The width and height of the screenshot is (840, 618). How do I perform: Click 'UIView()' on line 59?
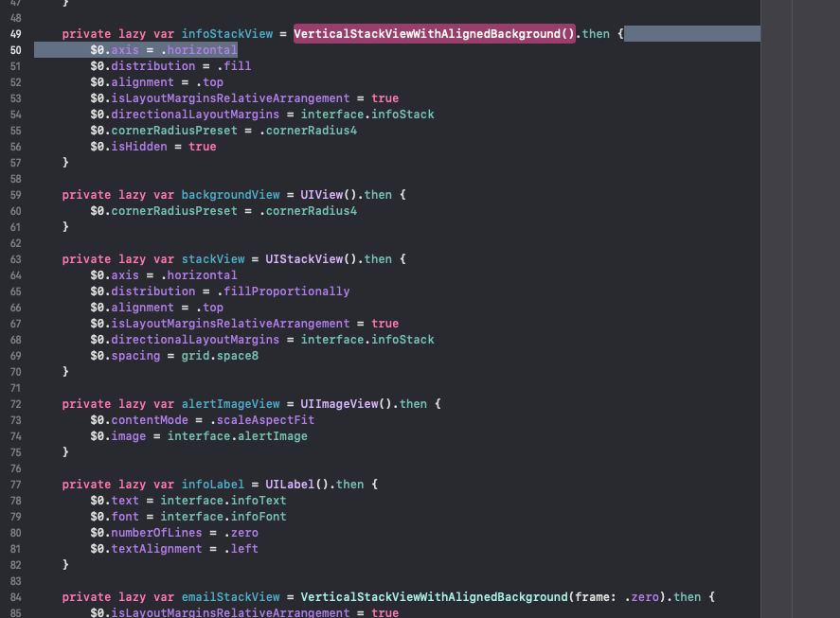click(x=329, y=194)
